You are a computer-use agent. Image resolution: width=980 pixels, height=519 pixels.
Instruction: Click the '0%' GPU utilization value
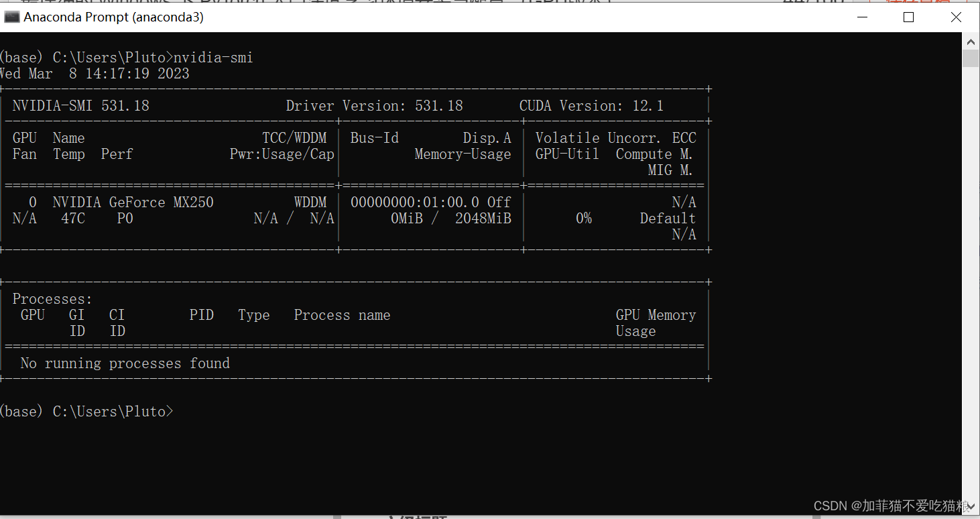pyautogui.click(x=584, y=219)
